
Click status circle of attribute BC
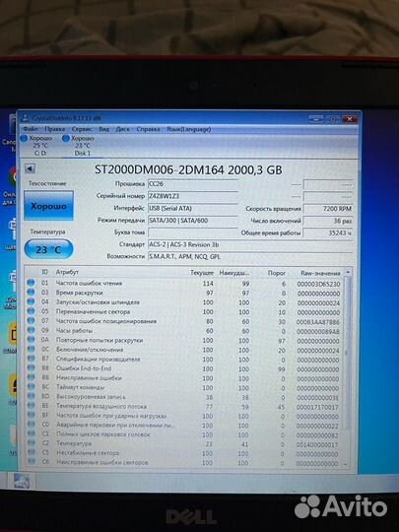[31, 386]
